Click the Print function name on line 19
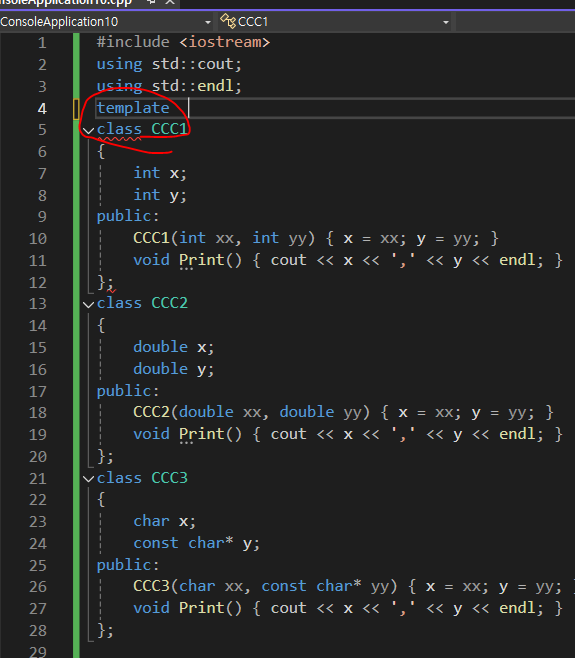575x658 pixels. (202, 434)
